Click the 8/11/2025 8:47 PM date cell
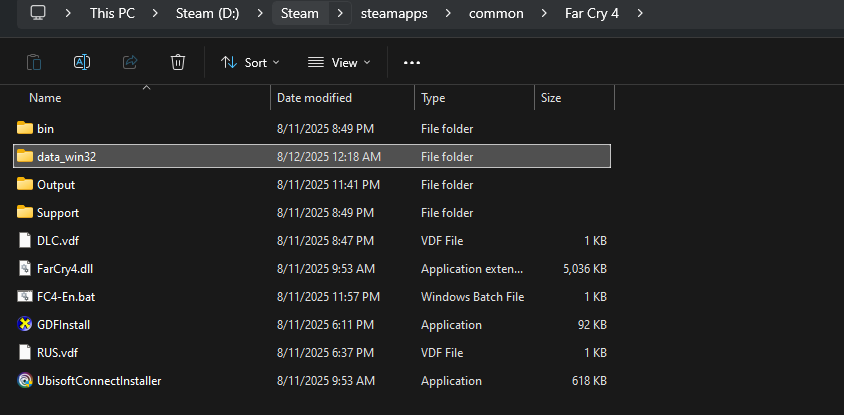Image resolution: width=844 pixels, height=415 pixels. [325, 241]
